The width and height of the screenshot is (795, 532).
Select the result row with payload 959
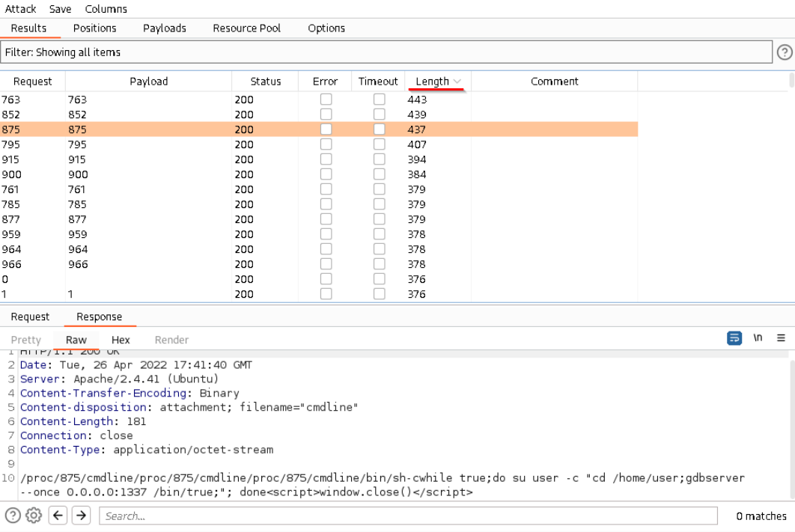[319, 234]
